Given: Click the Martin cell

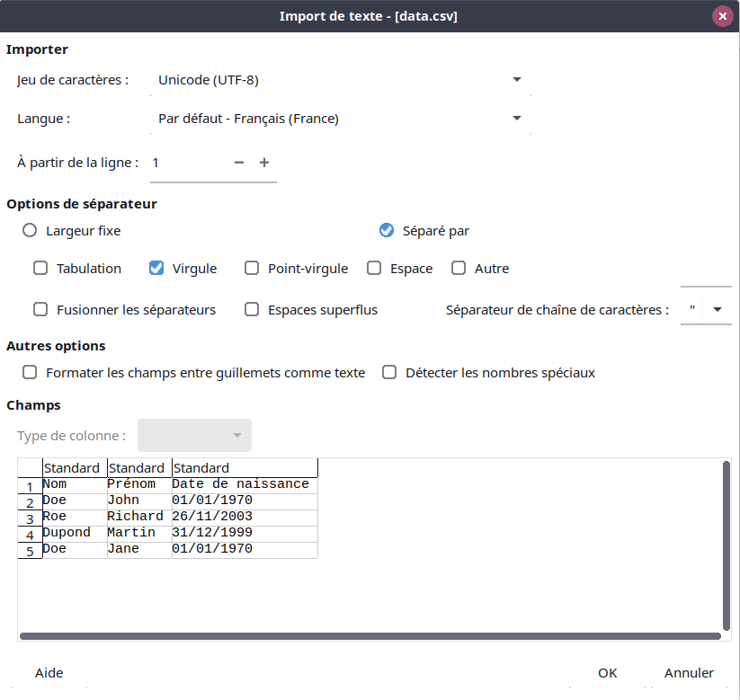Looking at the screenshot, I should tap(139, 533).
